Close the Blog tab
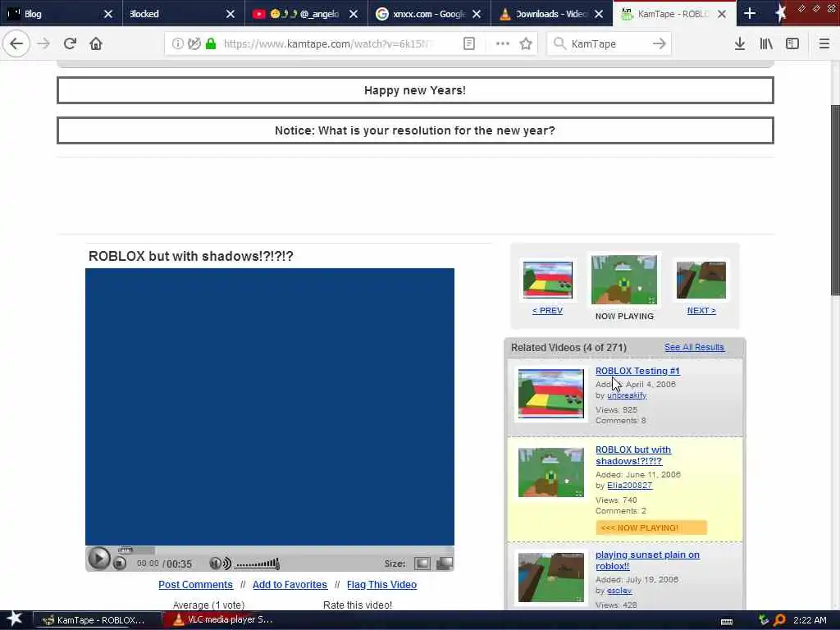This screenshot has width=840, height=630. pos(107,14)
